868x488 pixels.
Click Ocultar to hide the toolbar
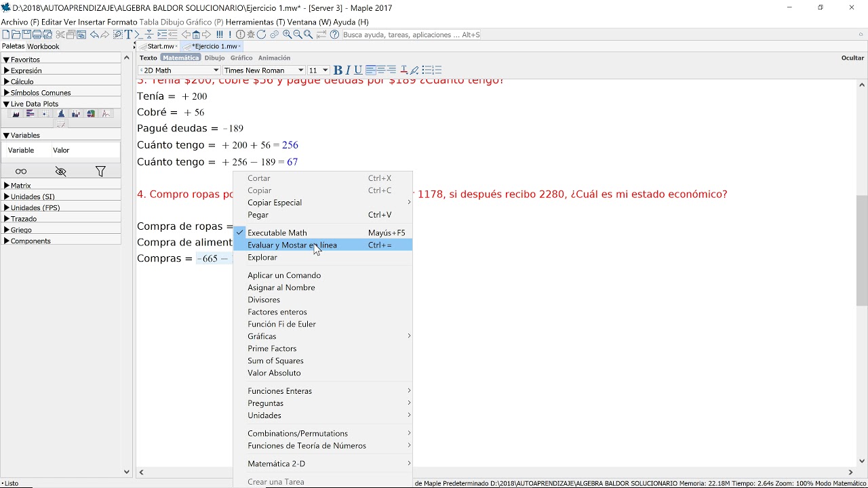[852, 58]
